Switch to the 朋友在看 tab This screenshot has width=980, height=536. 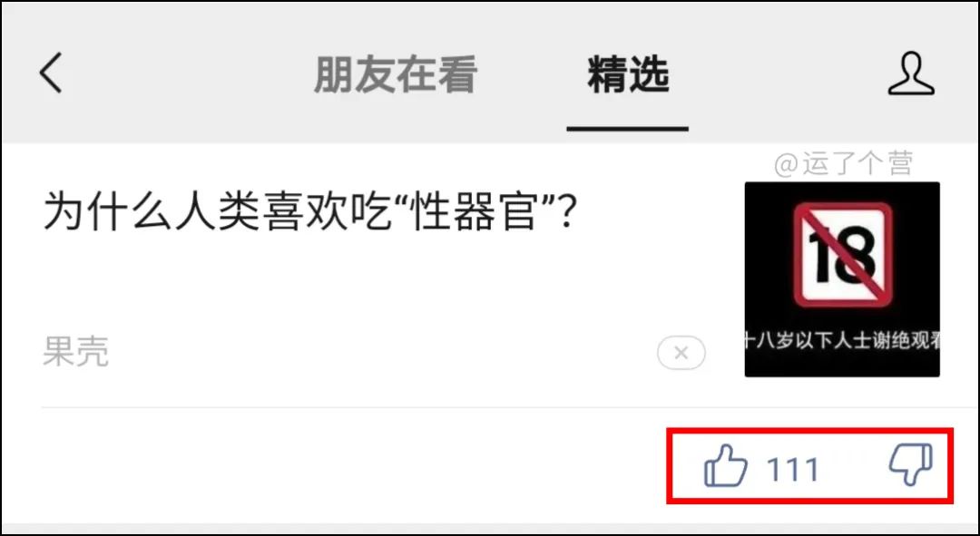(396, 74)
